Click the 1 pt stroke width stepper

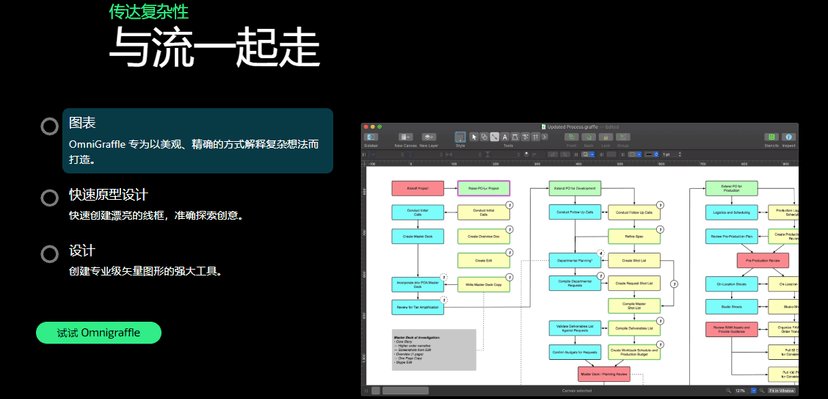(x=680, y=154)
